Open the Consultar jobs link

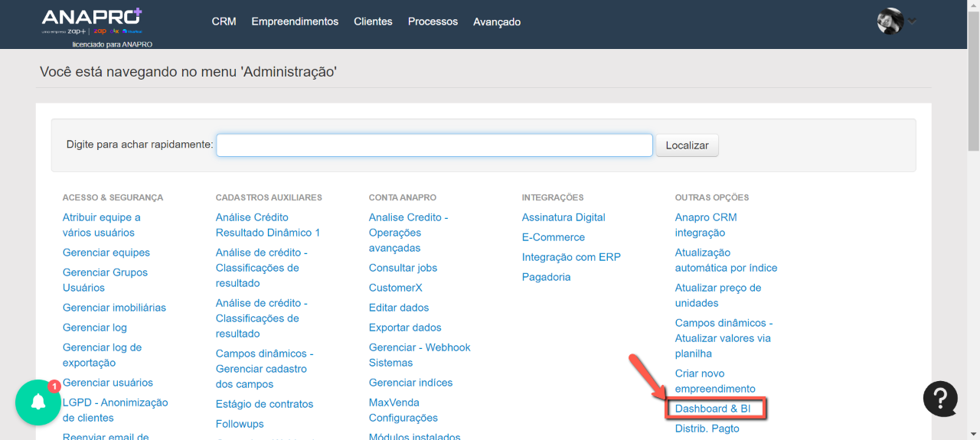coord(403,268)
